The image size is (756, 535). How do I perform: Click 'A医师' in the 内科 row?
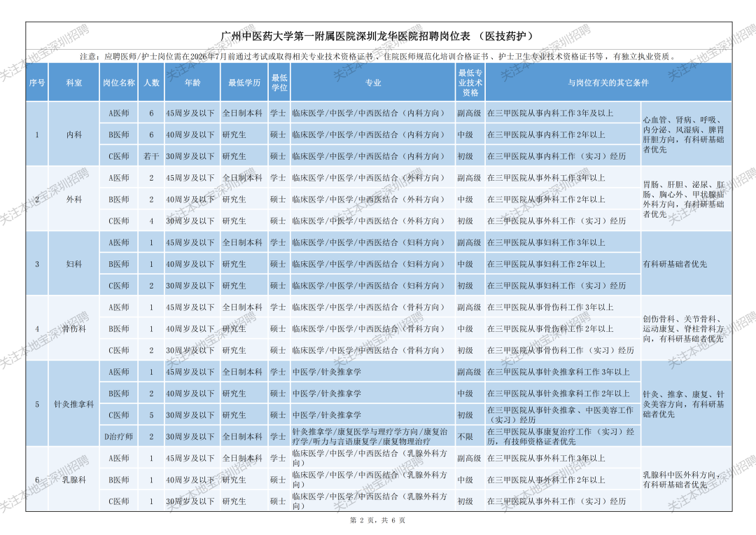coord(118,113)
